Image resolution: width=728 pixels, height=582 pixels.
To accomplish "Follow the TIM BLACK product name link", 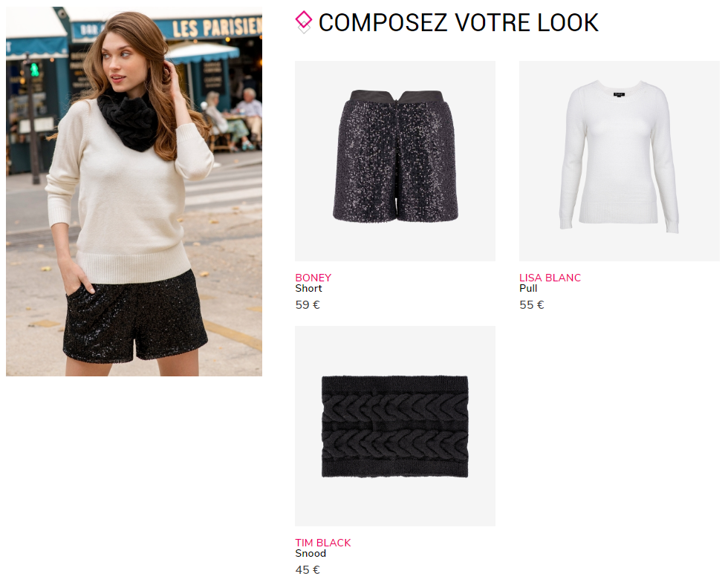I will [323, 543].
